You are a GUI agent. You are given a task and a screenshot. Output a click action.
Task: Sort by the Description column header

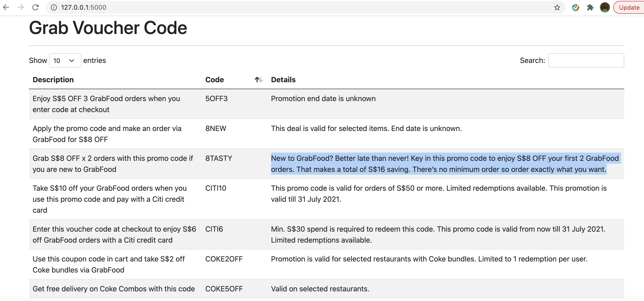point(53,80)
